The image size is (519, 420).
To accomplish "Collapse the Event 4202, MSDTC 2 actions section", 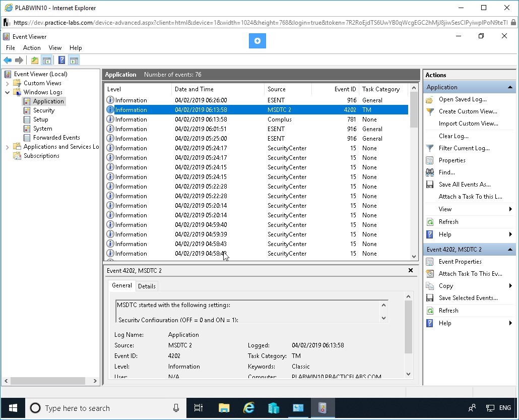I will 510,250.
